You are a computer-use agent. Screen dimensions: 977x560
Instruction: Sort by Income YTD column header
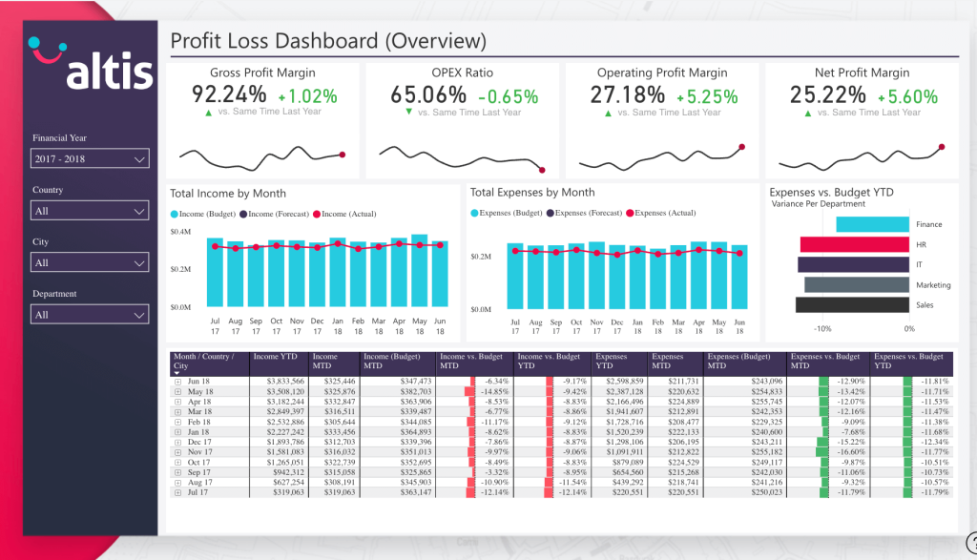pyautogui.click(x=279, y=358)
